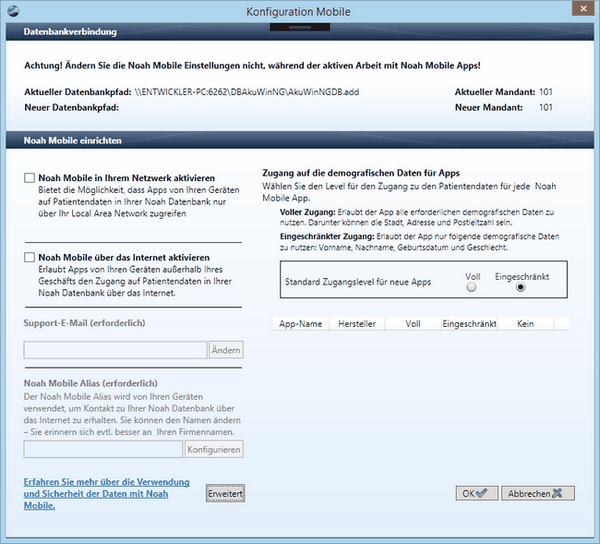The height and width of the screenshot is (544, 600).
Task: Cancel using the Abbrechen button
Action: [539, 493]
